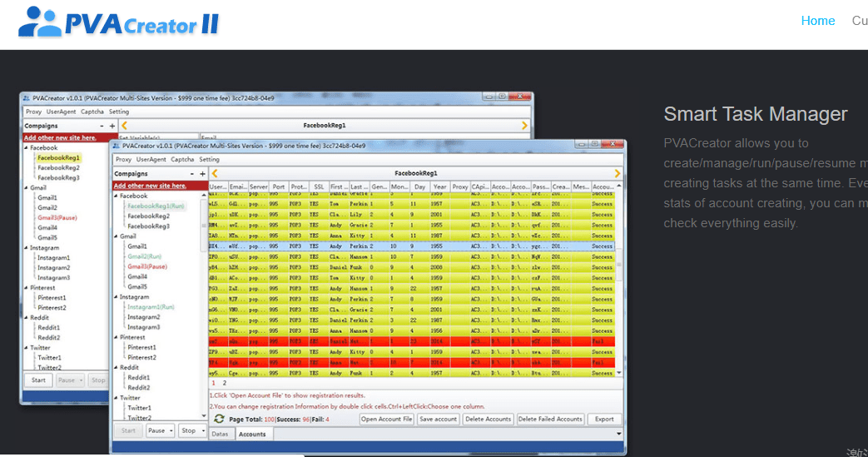Switch to the Accounts tab
Screen dimensions: 868x457
tap(252, 435)
